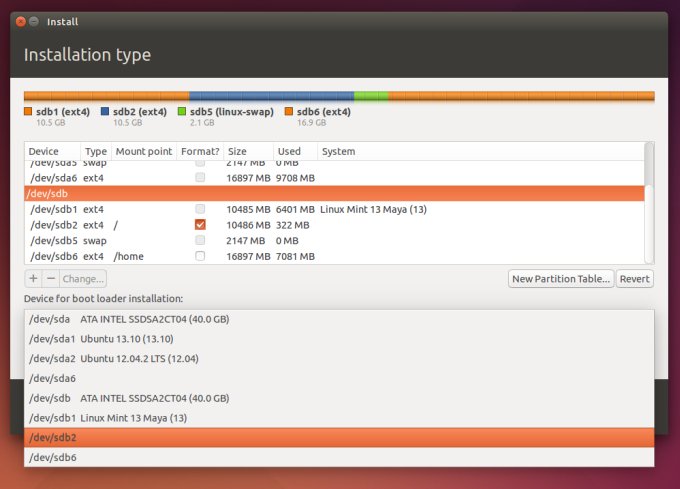Click the minus remove partition button

[51, 279]
